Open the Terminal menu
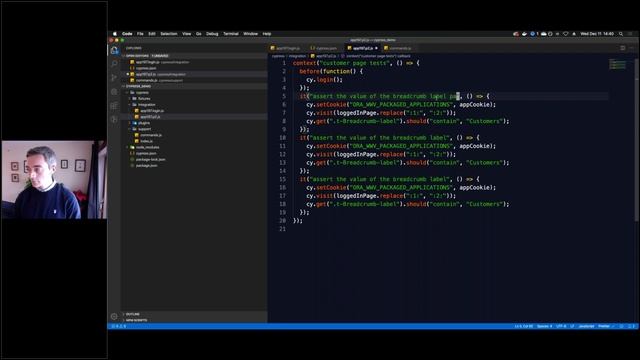 (x=231, y=34)
